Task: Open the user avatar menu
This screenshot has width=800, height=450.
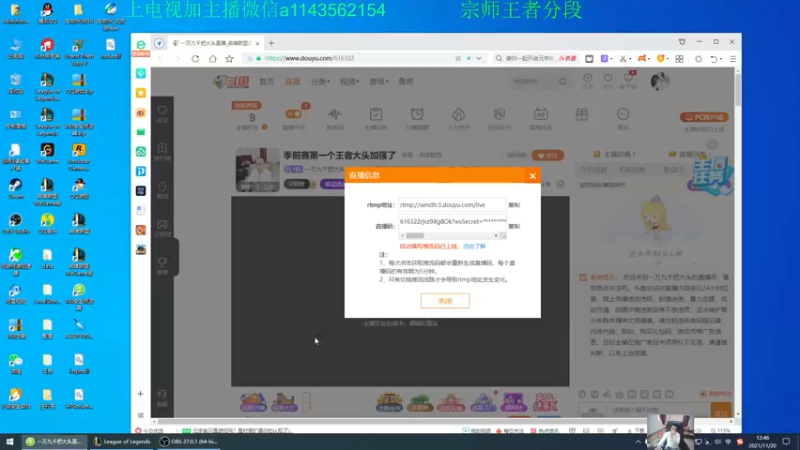Action: 660,81
